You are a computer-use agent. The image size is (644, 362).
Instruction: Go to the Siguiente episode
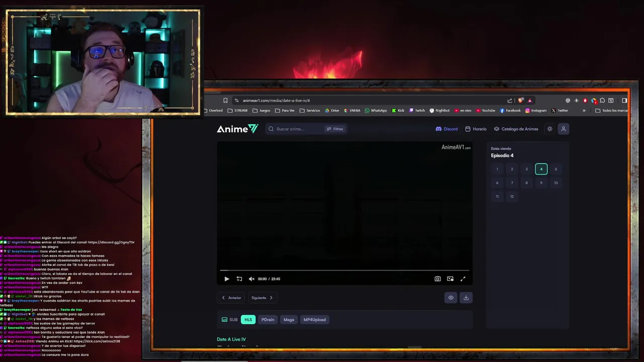click(262, 298)
